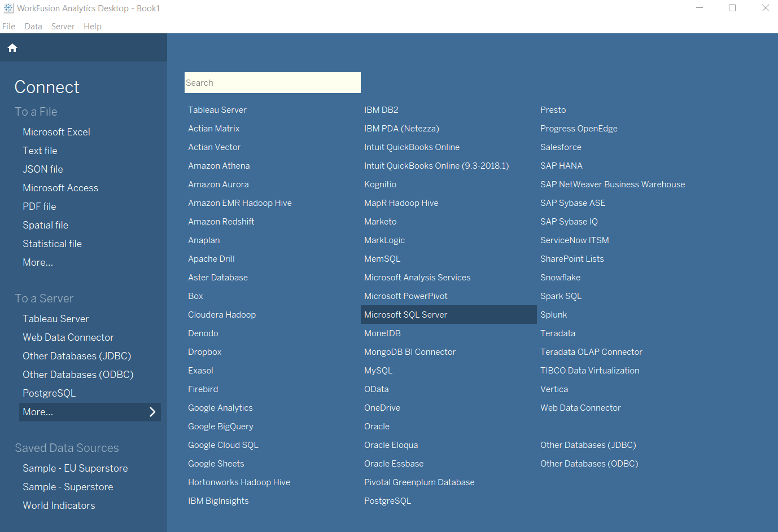Select Web Data Connector in sidebar

[68, 337]
